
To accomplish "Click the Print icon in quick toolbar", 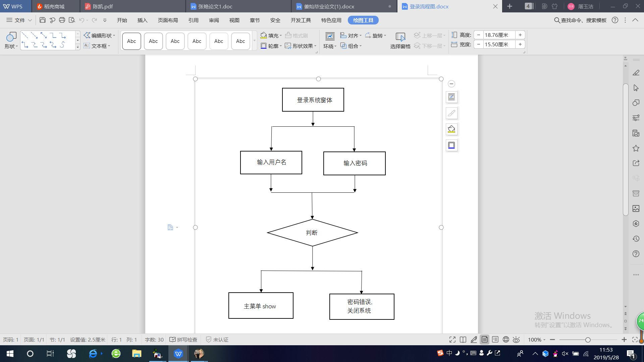I will pos(62,20).
